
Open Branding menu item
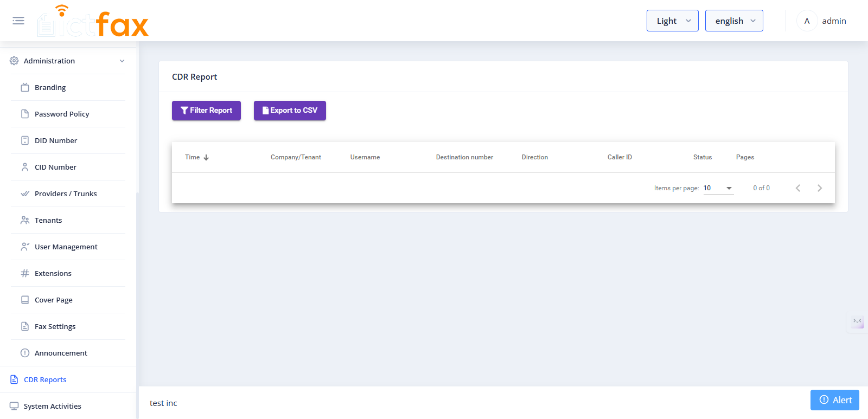pos(68,87)
